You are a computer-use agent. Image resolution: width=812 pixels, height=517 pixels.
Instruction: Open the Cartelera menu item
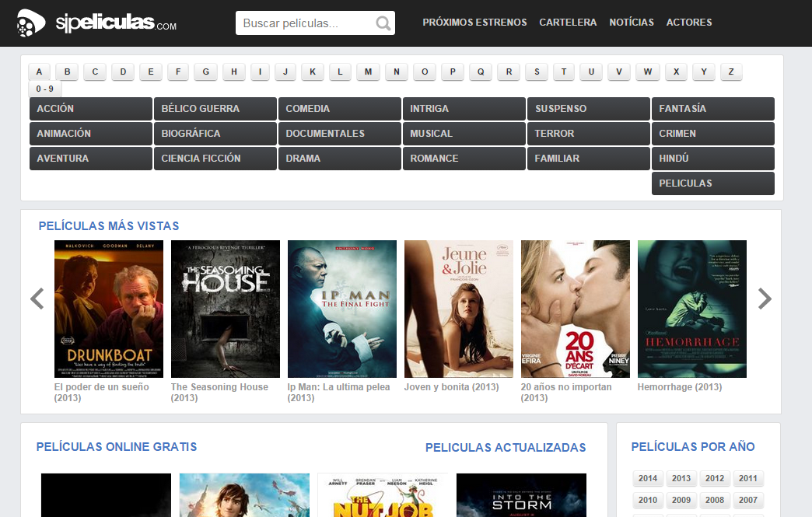(x=568, y=23)
